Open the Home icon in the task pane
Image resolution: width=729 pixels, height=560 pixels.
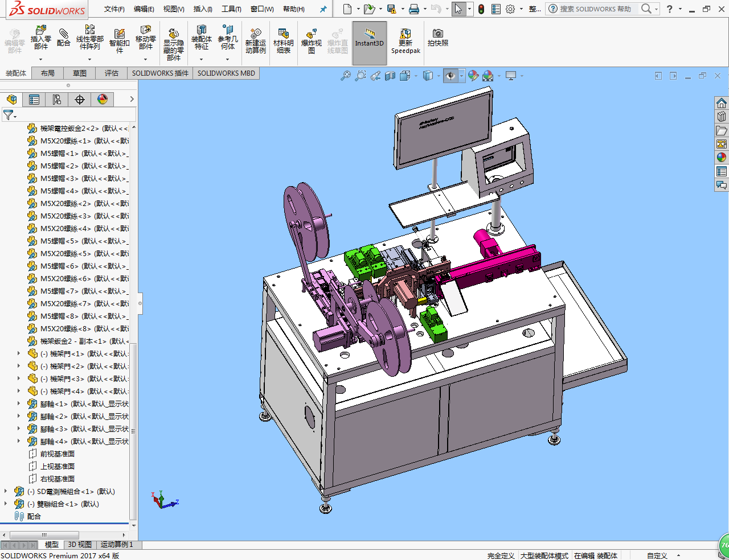pos(722,103)
